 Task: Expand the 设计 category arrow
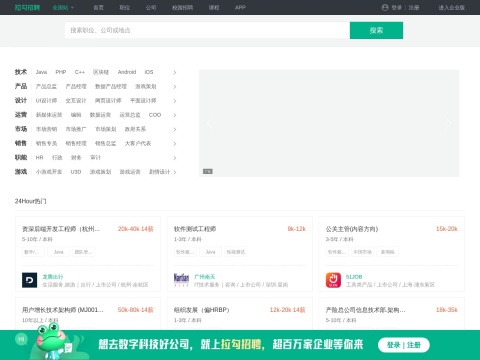(175, 101)
